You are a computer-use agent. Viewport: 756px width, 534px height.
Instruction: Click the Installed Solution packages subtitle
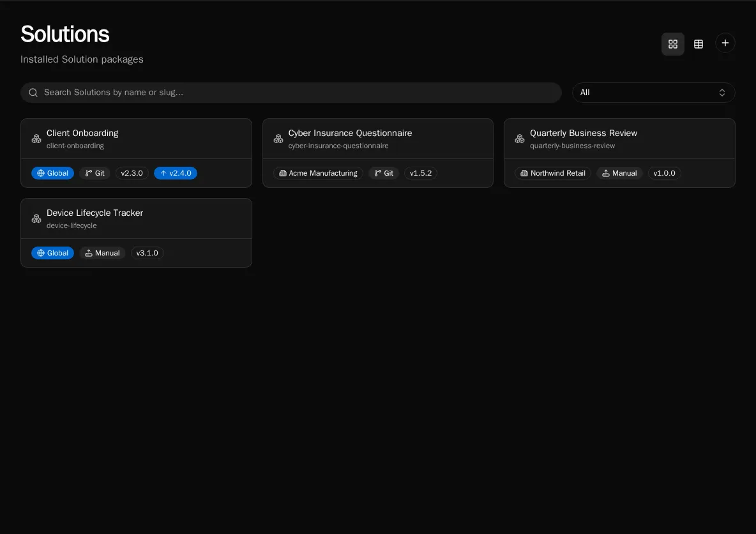pos(82,59)
